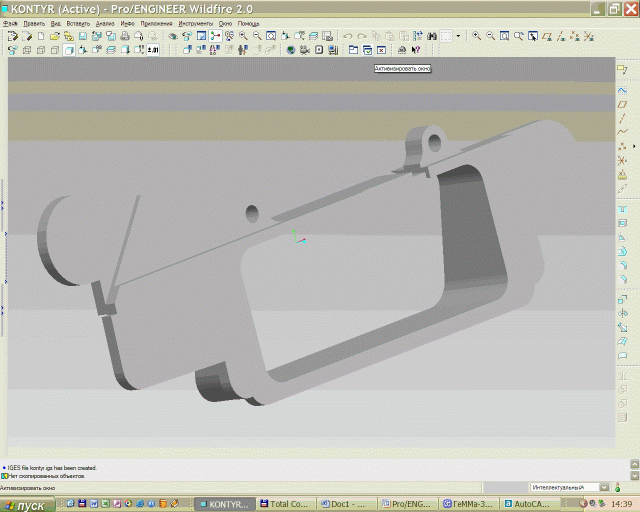Click the Datum curve tool in the right toolbar

pos(622,132)
